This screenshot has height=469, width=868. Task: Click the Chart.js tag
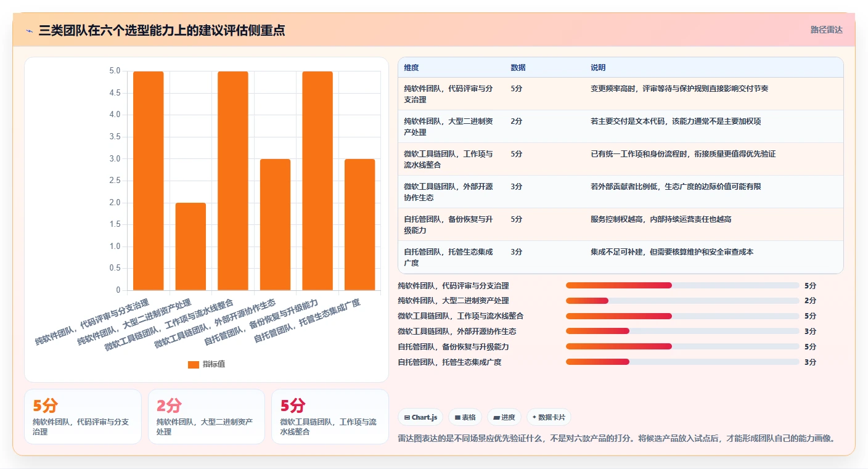pyautogui.click(x=420, y=417)
